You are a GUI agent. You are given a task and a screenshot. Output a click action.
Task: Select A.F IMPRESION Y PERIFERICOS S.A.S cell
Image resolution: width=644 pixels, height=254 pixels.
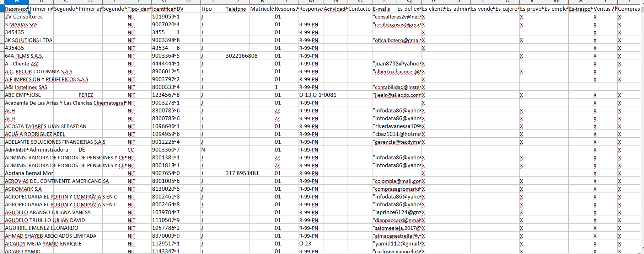tap(17, 79)
